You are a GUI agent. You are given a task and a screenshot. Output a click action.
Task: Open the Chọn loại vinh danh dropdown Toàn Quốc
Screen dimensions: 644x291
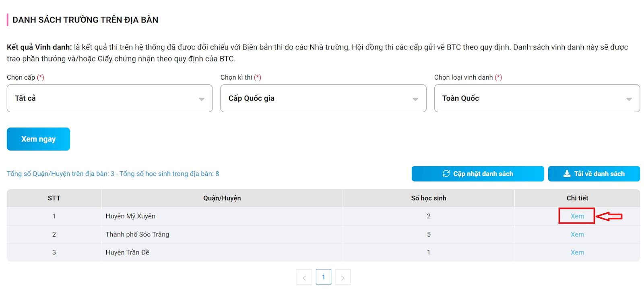coord(537,98)
